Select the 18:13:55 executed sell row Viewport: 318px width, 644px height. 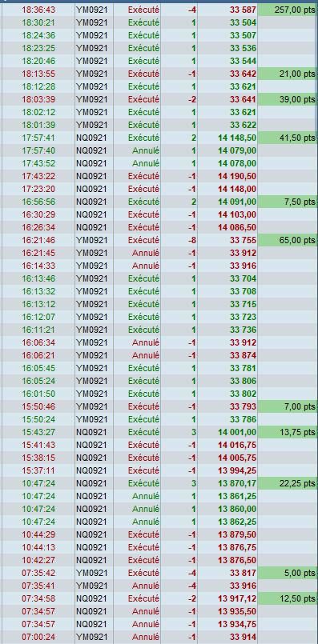159,74
